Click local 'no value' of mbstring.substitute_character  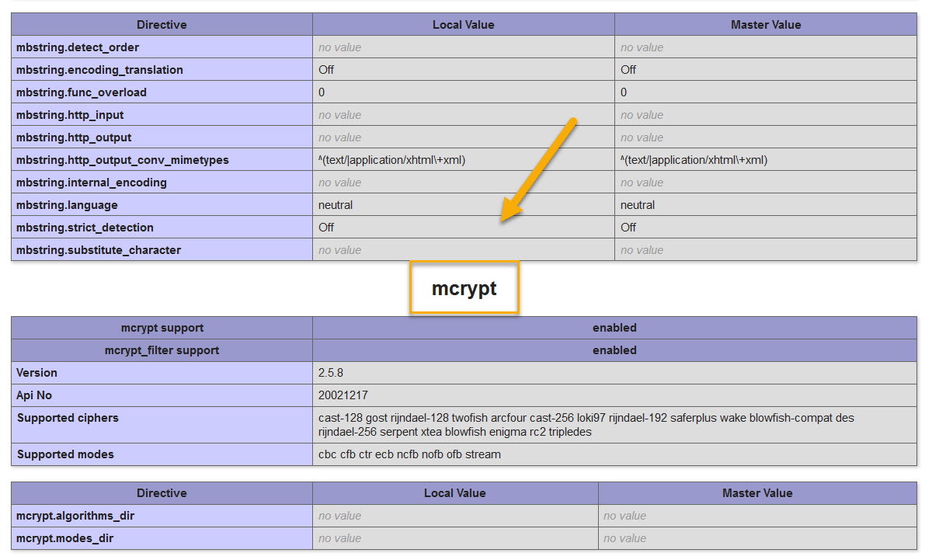(339, 250)
